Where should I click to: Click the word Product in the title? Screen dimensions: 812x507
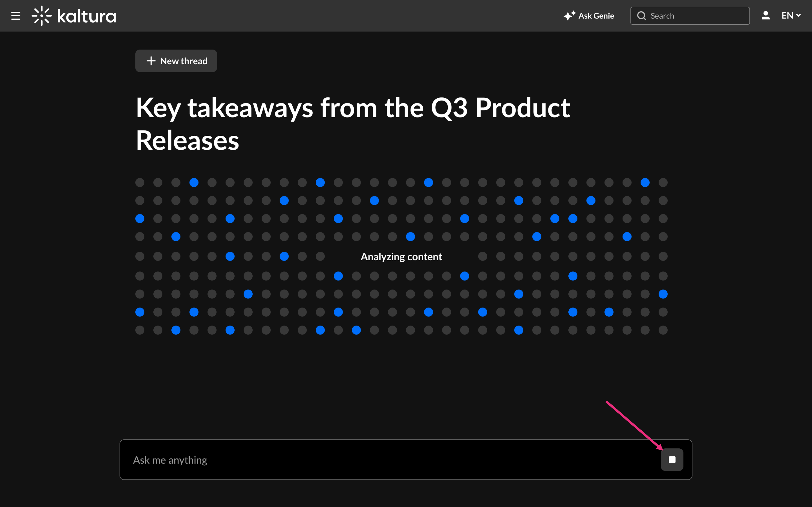pos(522,108)
